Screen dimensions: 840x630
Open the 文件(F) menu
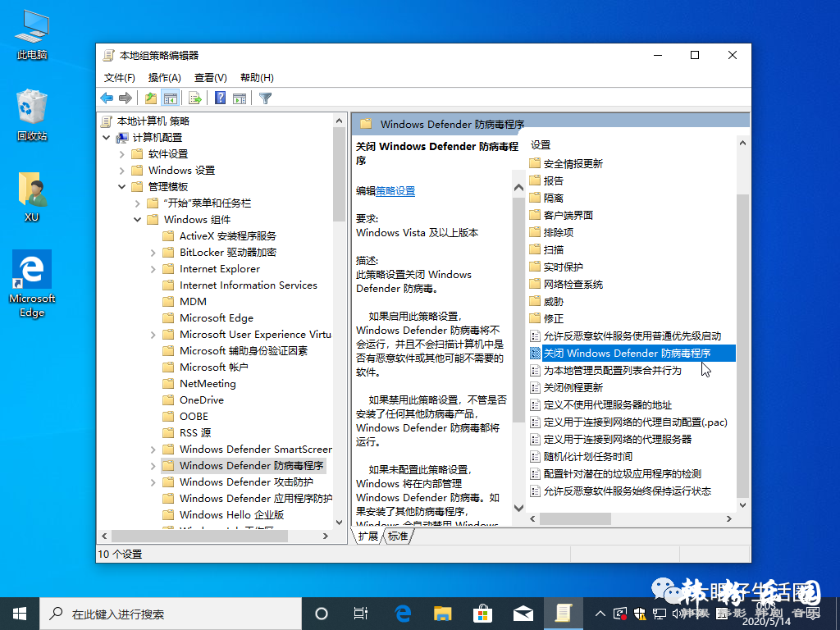[120, 78]
